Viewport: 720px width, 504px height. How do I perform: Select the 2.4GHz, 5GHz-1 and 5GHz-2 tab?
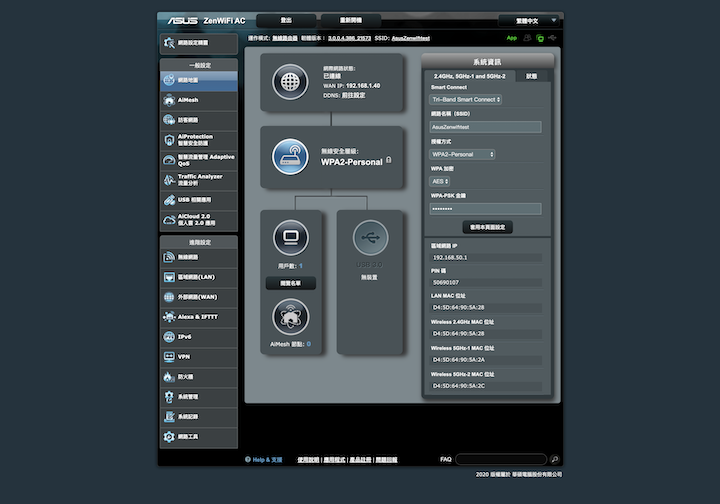click(x=469, y=76)
